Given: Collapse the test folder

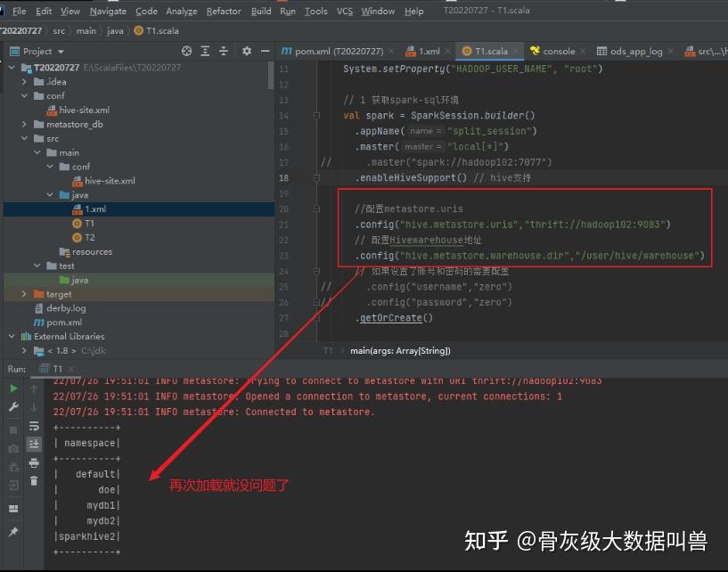Looking at the screenshot, I should click(37, 266).
